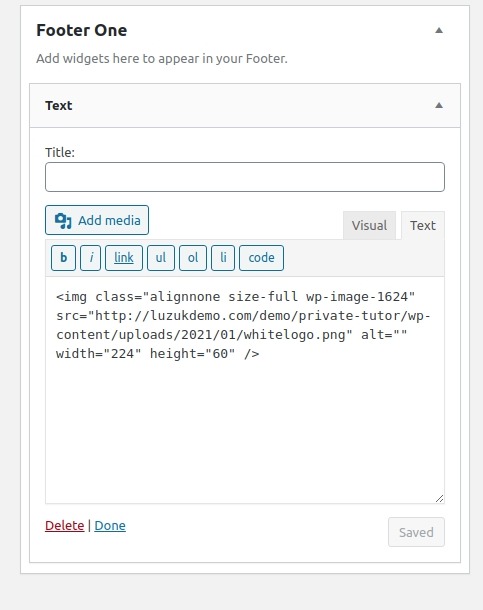
Task: Insert a hyperlink using the link quicktag
Action: pos(124,258)
